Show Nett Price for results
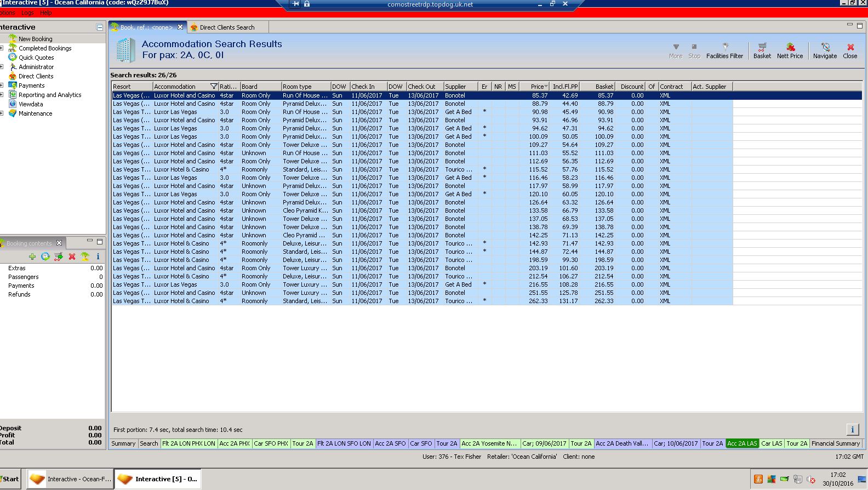The image size is (868, 490). [790, 51]
